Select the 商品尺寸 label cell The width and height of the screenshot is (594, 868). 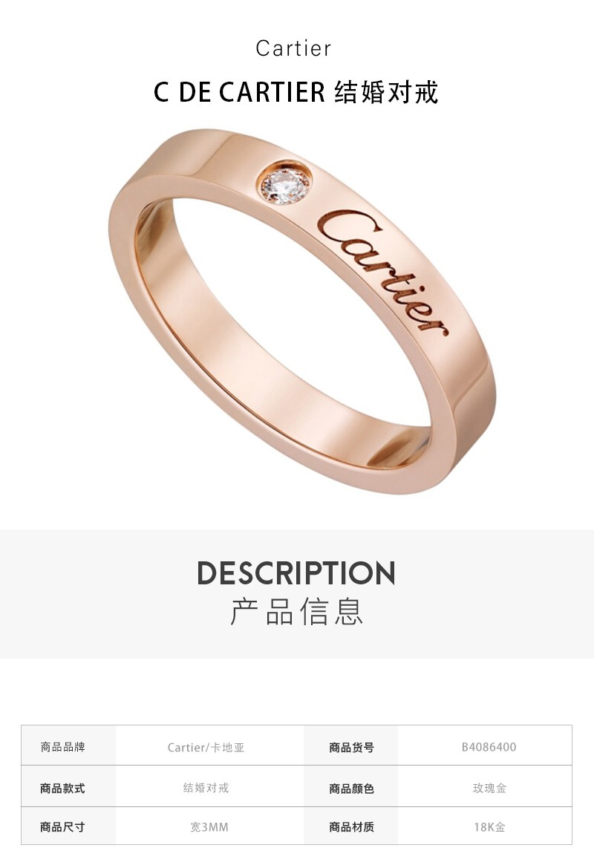[68, 826]
